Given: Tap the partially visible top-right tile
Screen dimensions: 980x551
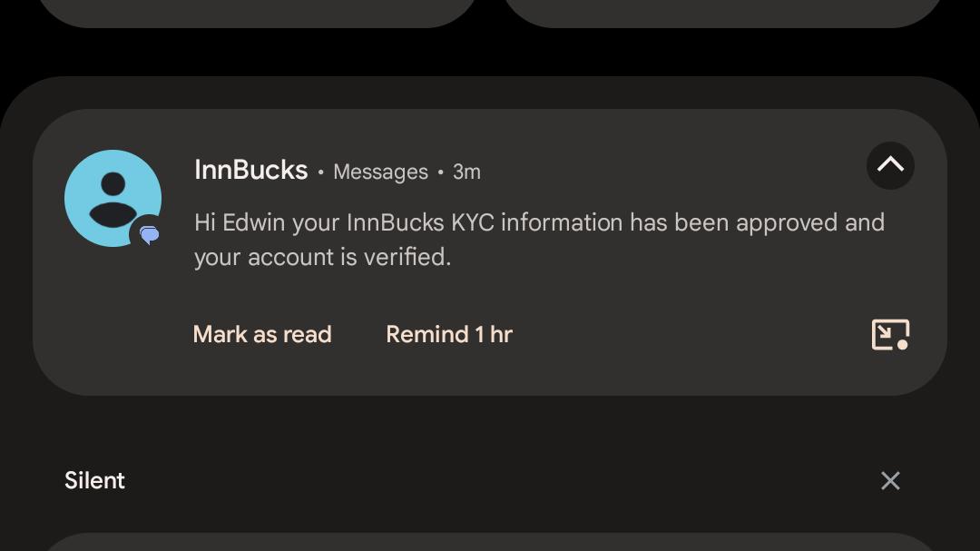Looking at the screenshot, I should [722, 13].
